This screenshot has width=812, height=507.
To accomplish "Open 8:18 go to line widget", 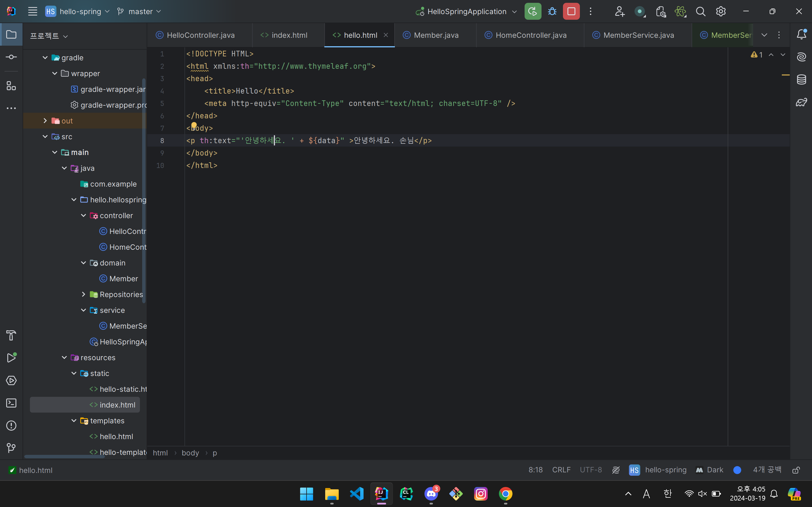I will 536,470.
